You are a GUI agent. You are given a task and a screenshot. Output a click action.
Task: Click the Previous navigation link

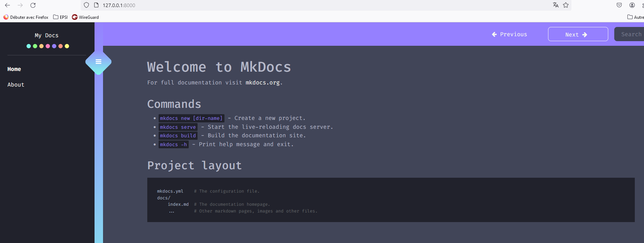click(509, 34)
